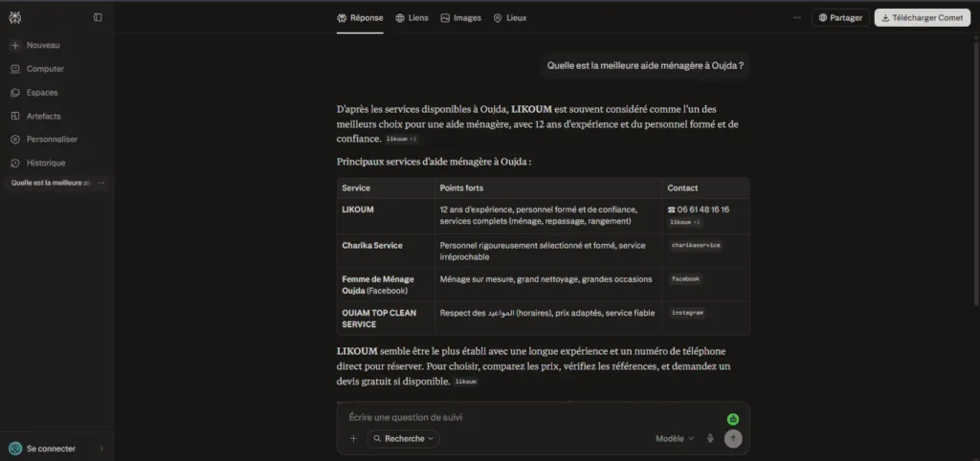This screenshot has width=980, height=461.
Task: Switch to the Lieux tab
Action: click(509, 18)
